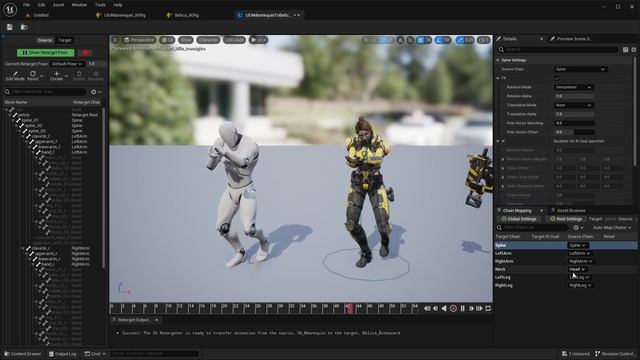Viewport: 640px width, 360px height.
Task: Step one frame backward
Action: (436, 309)
